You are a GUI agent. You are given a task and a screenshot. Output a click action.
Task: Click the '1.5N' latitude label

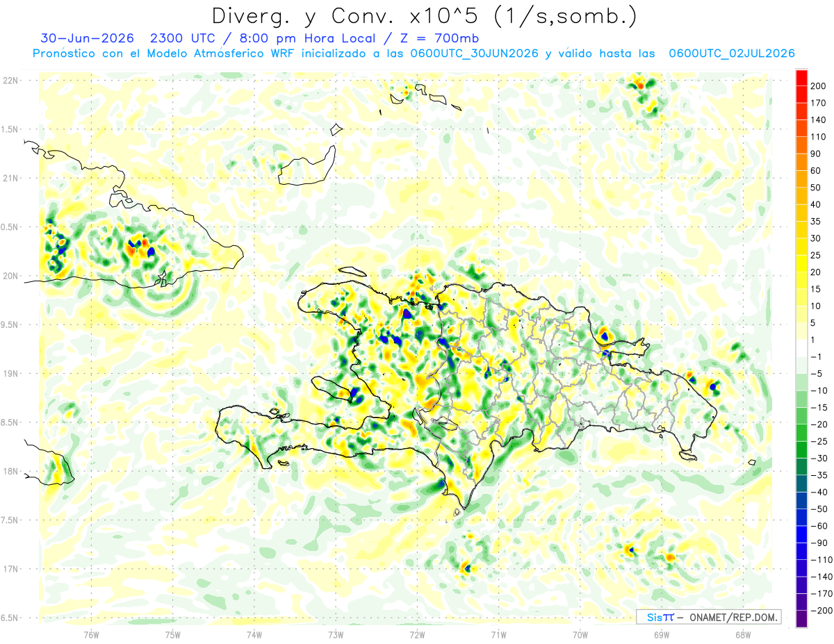click(x=10, y=129)
